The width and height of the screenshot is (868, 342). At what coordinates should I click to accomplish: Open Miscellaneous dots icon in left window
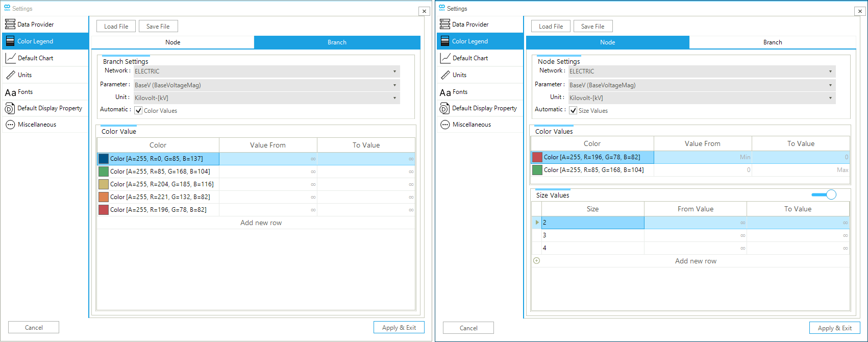point(10,125)
